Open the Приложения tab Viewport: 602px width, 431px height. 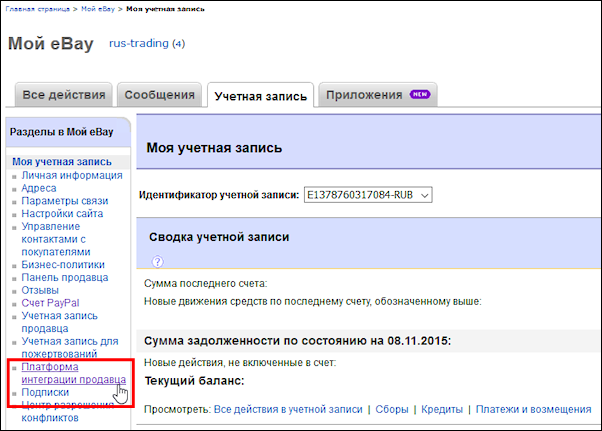tap(378, 95)
